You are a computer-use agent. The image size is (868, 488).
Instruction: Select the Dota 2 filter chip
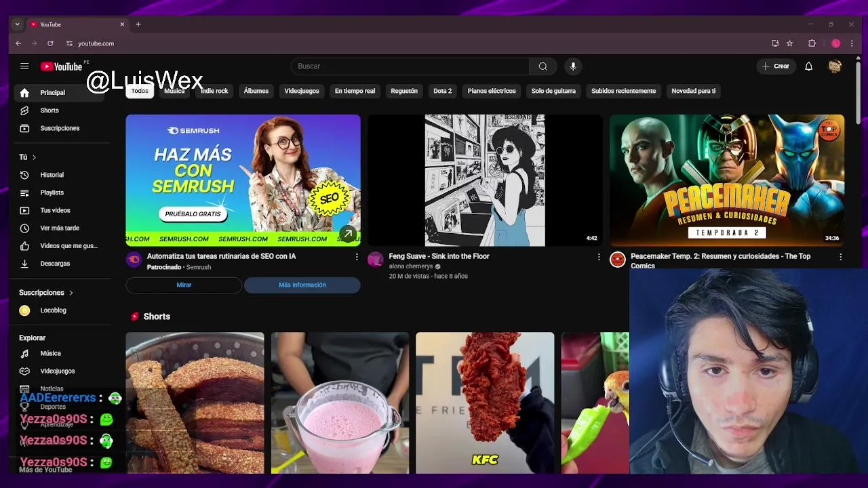click(443, 91)
